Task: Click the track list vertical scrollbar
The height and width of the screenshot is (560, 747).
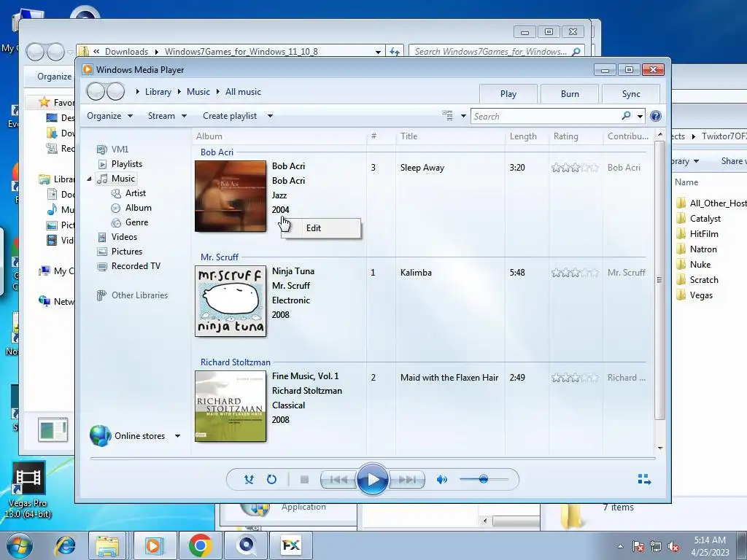Action: (659, 280)
